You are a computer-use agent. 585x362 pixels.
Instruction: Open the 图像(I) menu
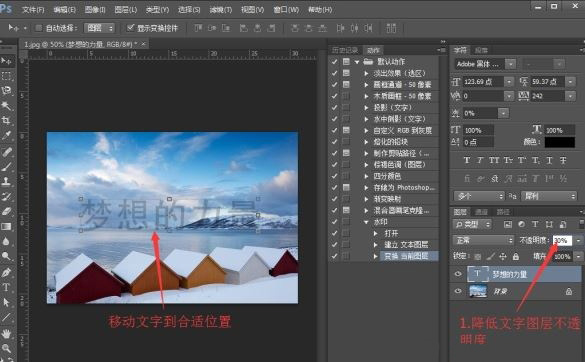95,10
